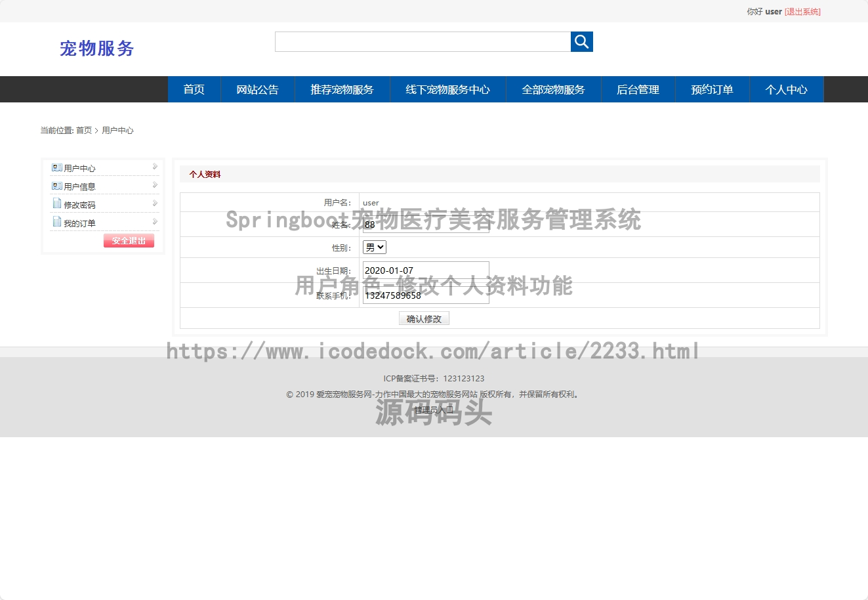Click the username value "user" in the form

click(x=371, y=203)
